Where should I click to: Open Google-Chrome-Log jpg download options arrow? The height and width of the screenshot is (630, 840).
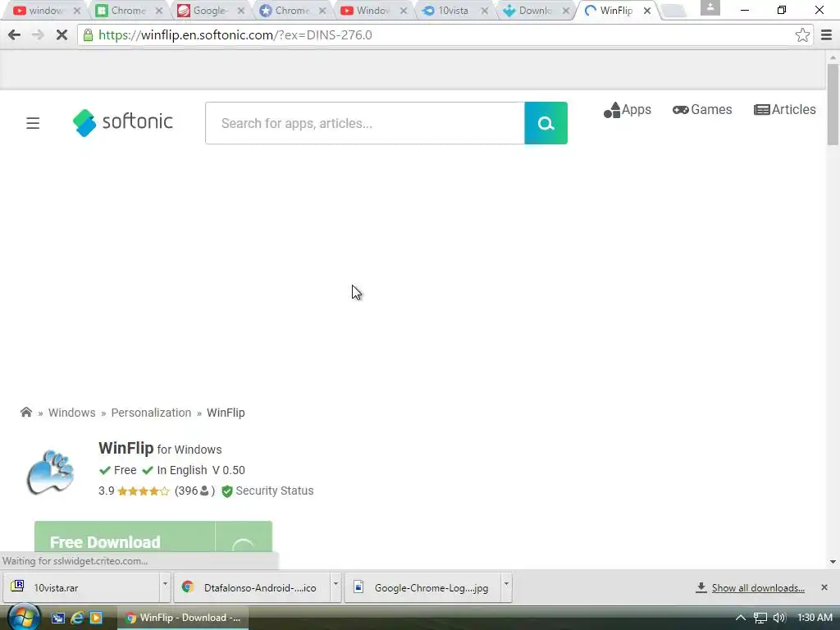[x=506, y=587]
